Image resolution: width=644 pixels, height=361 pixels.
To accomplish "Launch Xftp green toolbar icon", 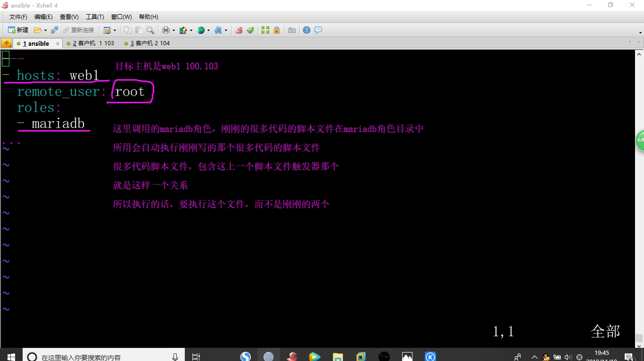I will pos(251,30).
